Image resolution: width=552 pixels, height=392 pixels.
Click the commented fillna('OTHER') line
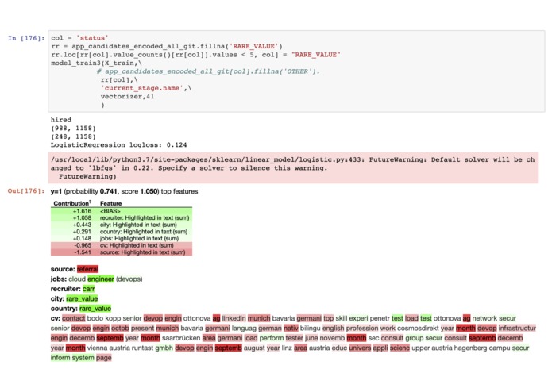point(208,71)
